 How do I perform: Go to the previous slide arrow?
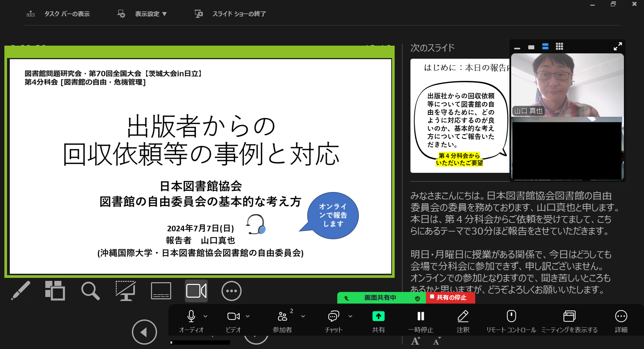144,332
